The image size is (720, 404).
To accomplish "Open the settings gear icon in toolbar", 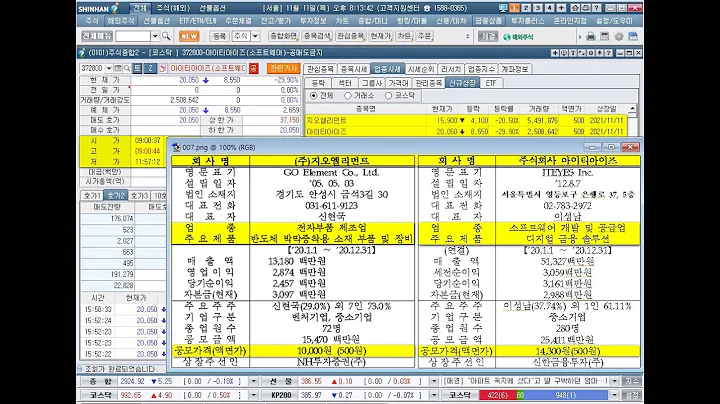I will pos(619,36).
